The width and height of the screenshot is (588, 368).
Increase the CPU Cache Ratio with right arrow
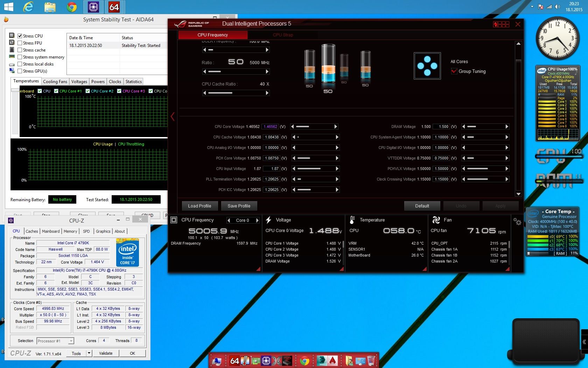[267, 93]
